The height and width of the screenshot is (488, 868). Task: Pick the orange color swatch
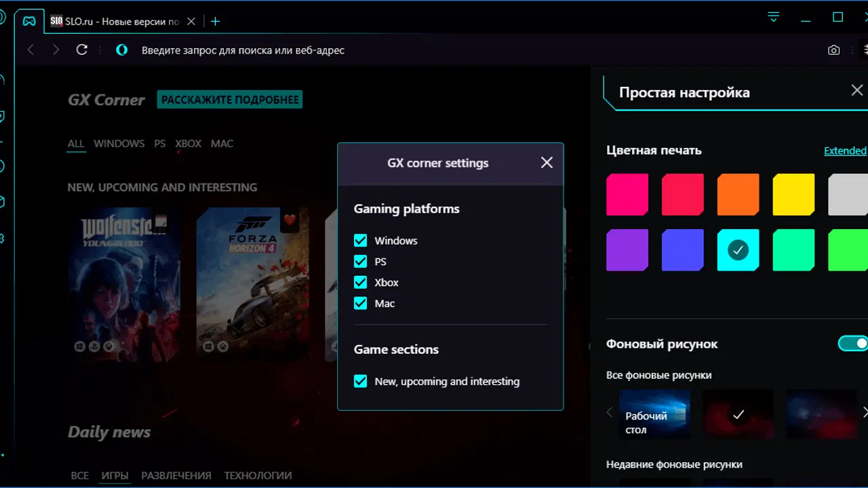click(738, 195)
